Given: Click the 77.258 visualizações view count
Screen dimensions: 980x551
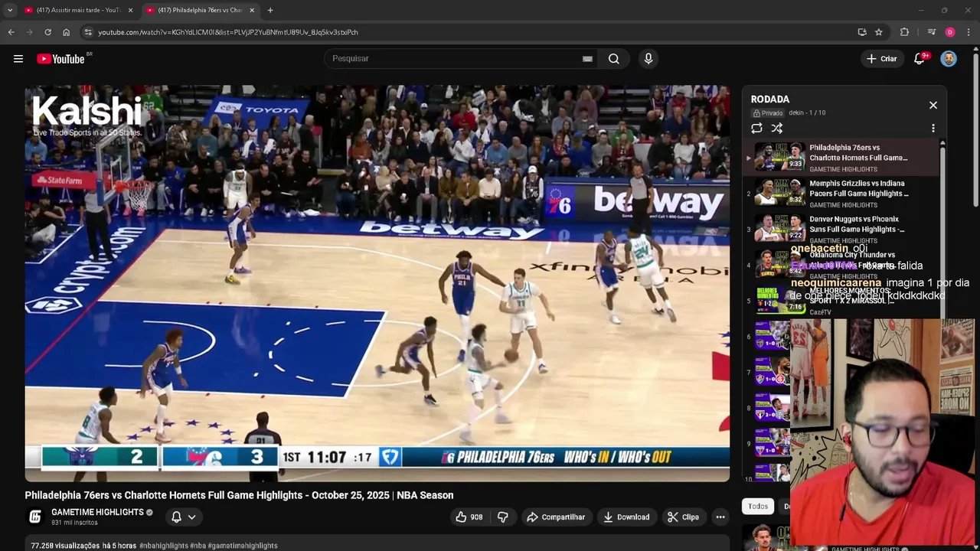Looking at the screenshot, I should 65,546.
